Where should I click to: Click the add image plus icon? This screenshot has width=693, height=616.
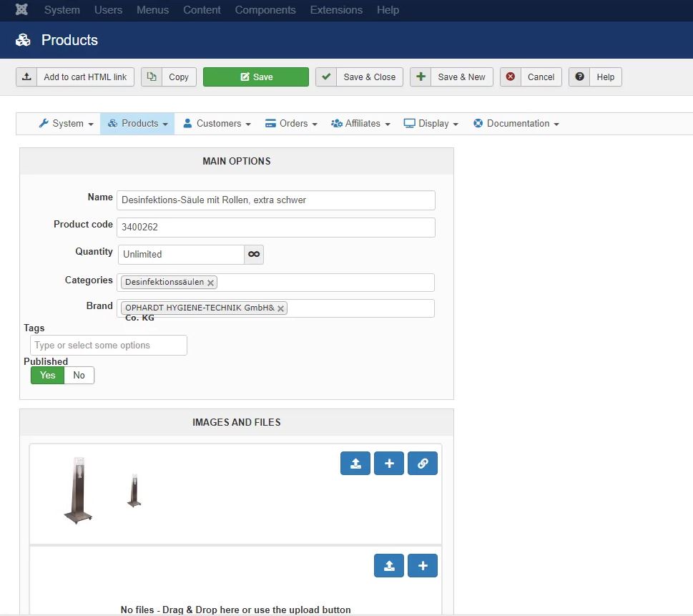coord(389,464)
